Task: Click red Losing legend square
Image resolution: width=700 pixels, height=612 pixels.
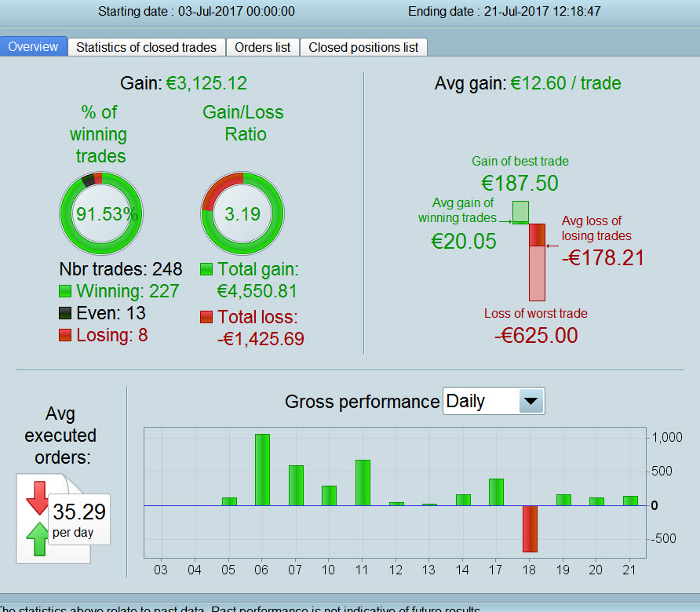Action: [65, 335]
